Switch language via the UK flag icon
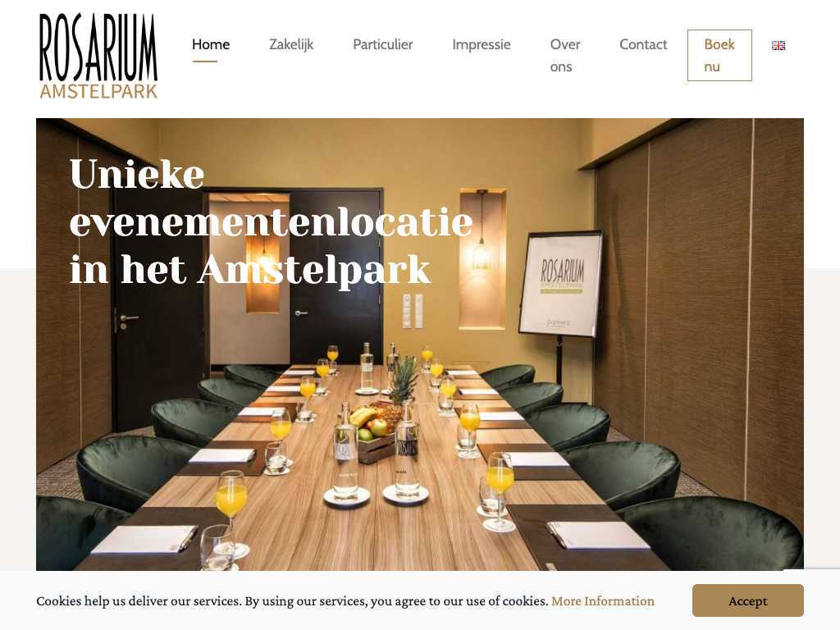 (x=778, y=46)
